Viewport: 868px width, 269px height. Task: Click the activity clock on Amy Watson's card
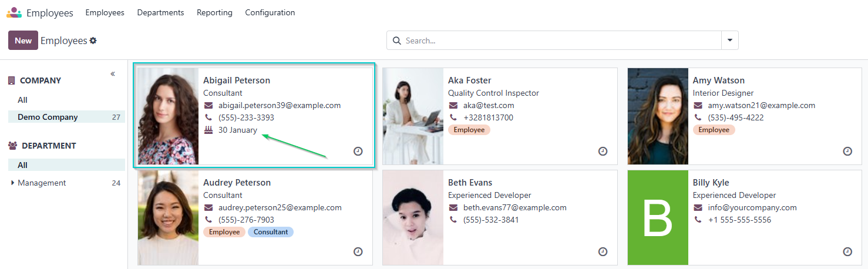(847, 152)
